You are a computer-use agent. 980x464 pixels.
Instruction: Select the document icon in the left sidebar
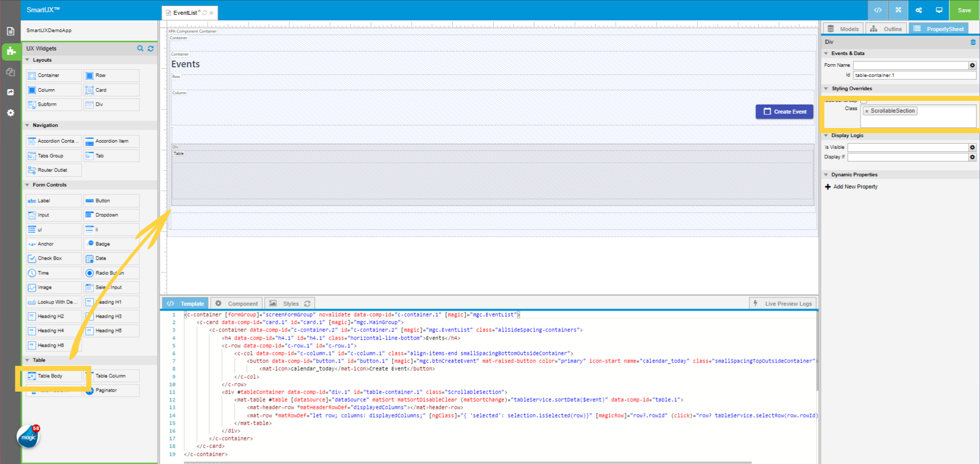11,31
